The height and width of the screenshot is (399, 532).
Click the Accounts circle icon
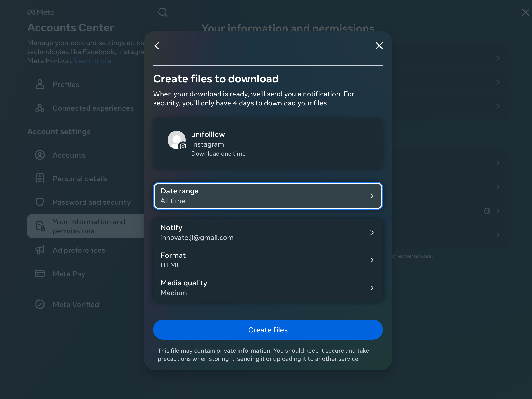click(40, 155)
